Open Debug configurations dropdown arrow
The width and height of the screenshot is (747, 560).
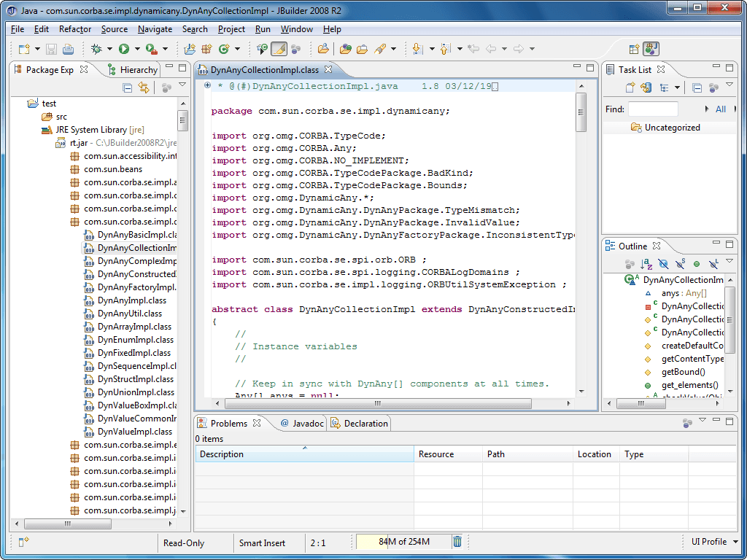(x=109, y=49)
